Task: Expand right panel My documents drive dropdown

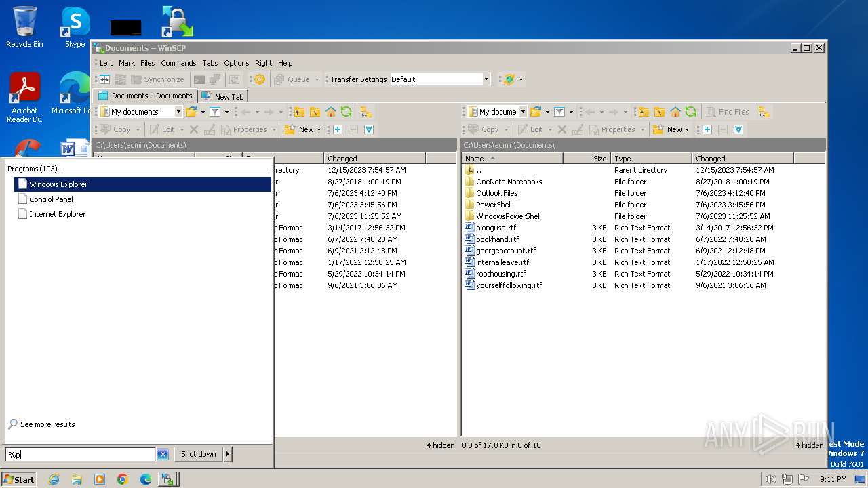Action: pos(523,112)
